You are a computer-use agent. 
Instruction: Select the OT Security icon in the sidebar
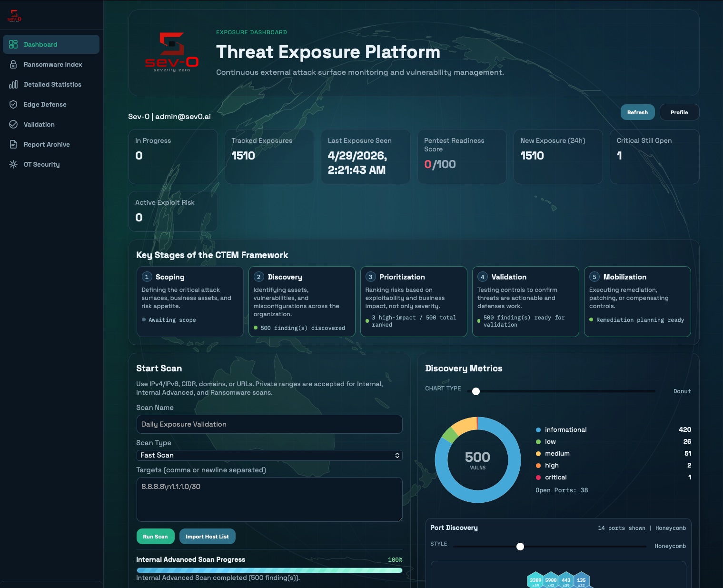point(13,164)
